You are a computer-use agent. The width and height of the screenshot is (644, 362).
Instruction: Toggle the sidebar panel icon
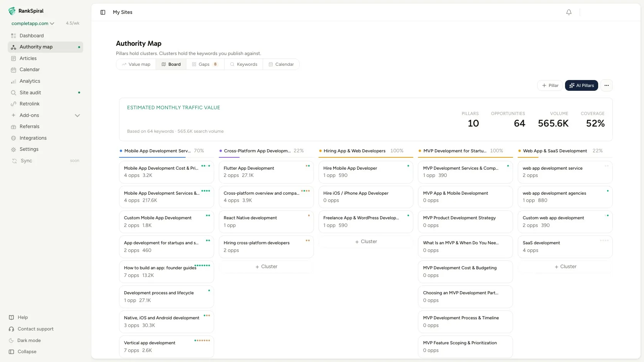(103, 12)
